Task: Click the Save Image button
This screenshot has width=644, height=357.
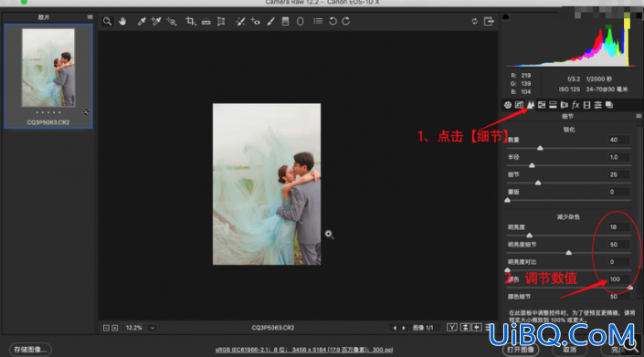Action: click(30, 350)
